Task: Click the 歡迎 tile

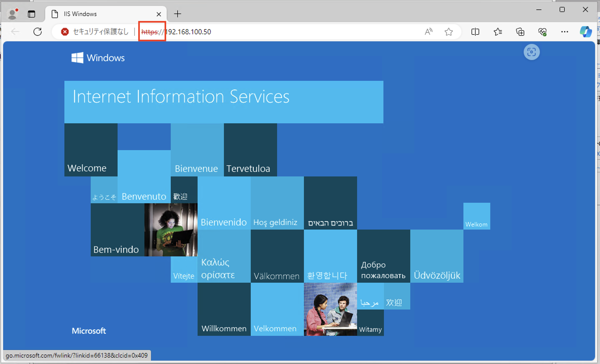Action: click(184, 190)
